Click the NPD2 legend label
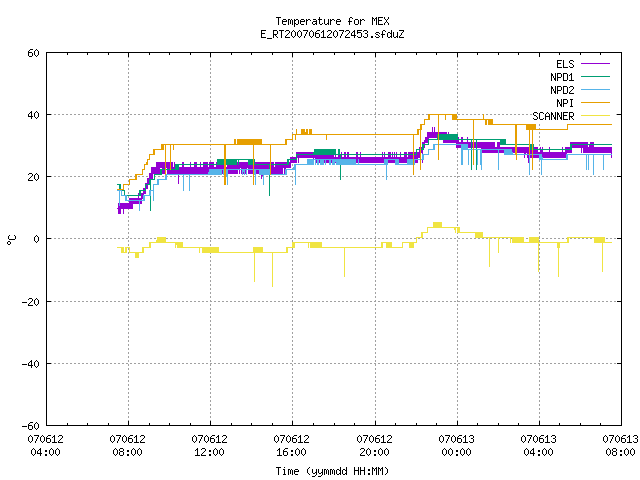640x480 pixels. tap(562, 90)
